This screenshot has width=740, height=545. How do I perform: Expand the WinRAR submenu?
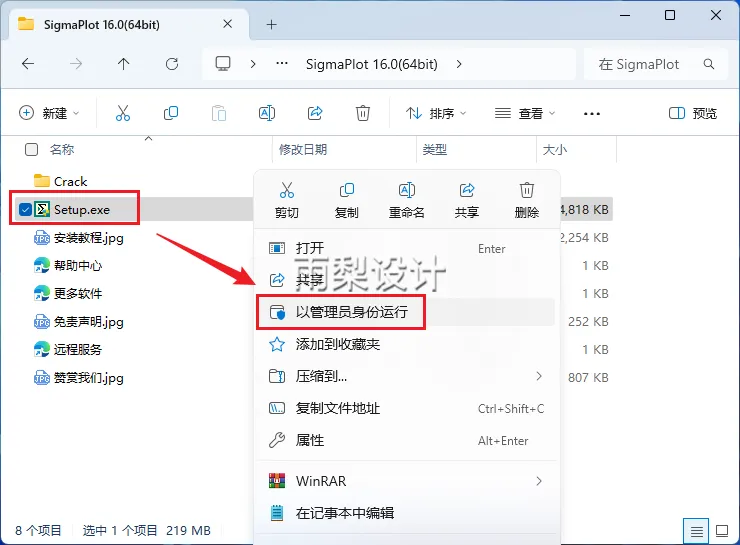(539, 481)
